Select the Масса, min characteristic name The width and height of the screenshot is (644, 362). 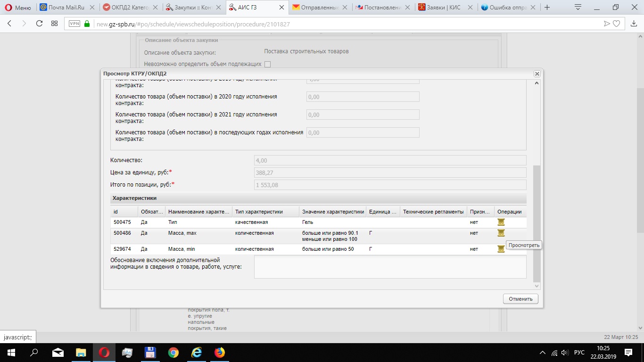tap(182, 249)
